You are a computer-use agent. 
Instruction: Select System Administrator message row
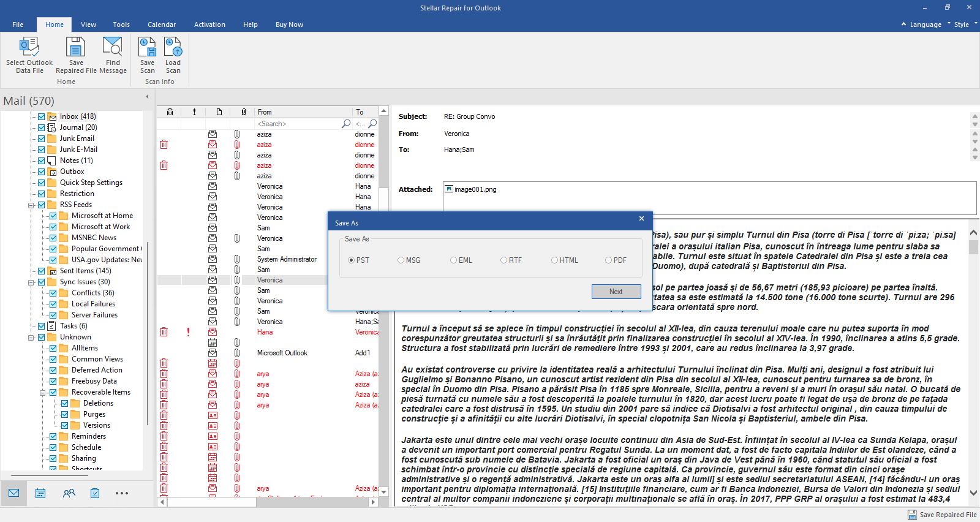(x=268, y=259)
